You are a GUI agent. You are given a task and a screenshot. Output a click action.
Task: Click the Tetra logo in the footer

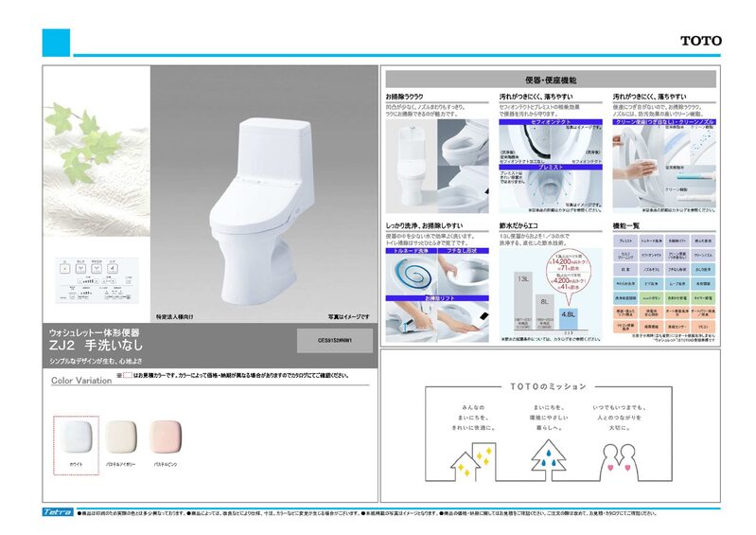59,512
